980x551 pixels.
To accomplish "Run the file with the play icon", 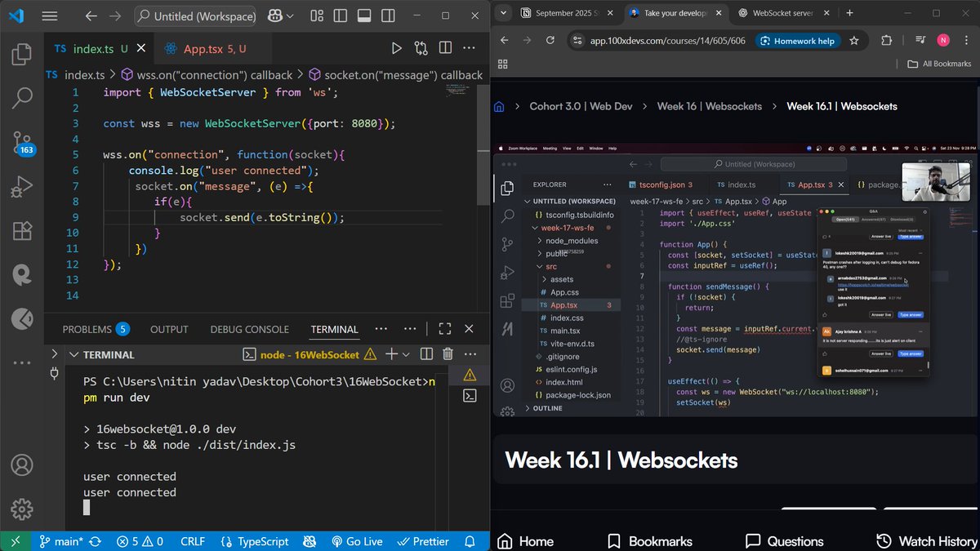I will click(x=396, y=48).
